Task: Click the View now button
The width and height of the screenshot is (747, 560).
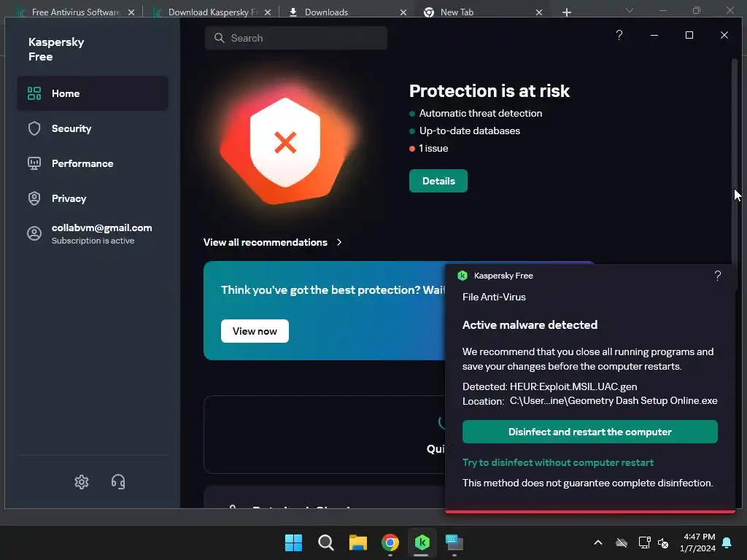Action: coord(255,331)
